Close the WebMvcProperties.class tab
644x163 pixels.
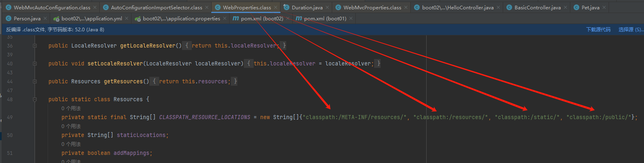click(406, 7)
